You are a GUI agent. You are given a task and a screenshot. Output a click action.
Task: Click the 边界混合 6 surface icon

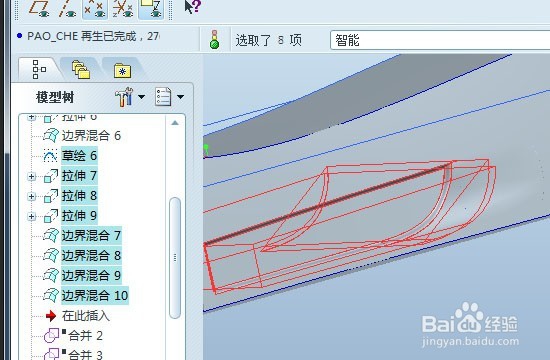(x=51, y=135)
